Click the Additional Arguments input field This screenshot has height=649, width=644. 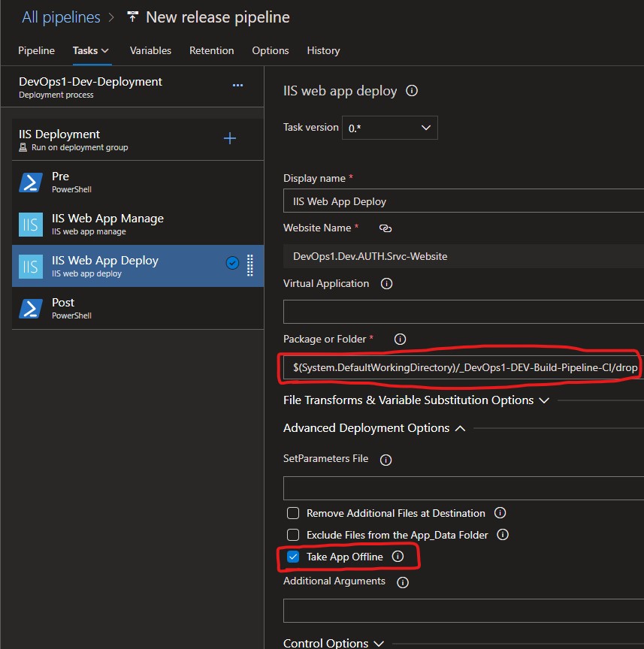tap(464, 611)
